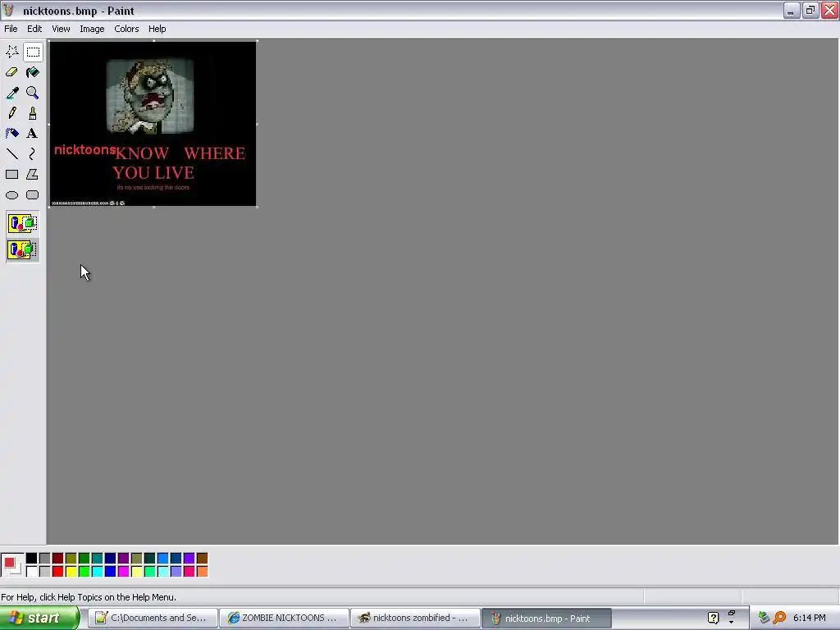Pick the pale yellow swatch
840x630 pixels.
(x=137, y=572)
